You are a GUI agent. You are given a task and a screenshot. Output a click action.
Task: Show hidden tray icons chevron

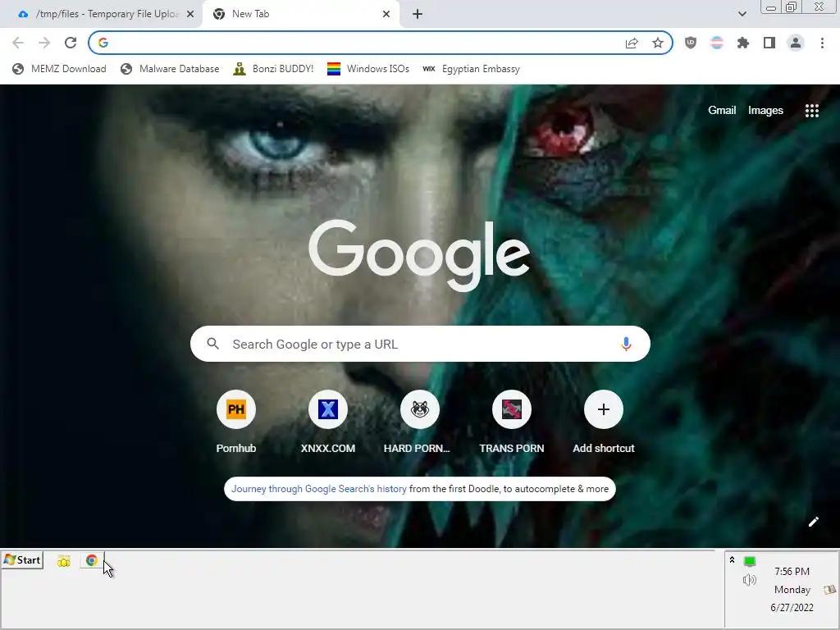coord(732,559)
